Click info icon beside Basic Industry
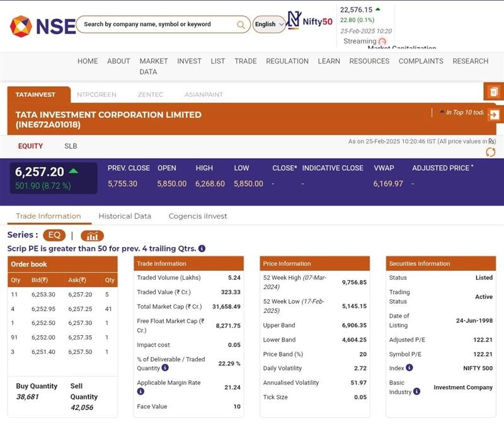Image resolution: width=504 pixels, height=429 pixels. tap(416, 391)
